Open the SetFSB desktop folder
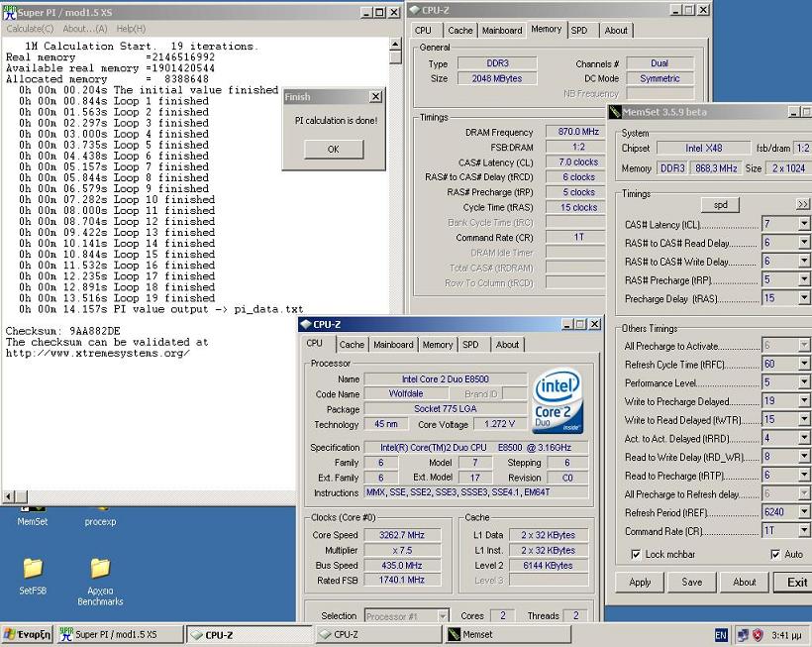 [x=33, y=576]
